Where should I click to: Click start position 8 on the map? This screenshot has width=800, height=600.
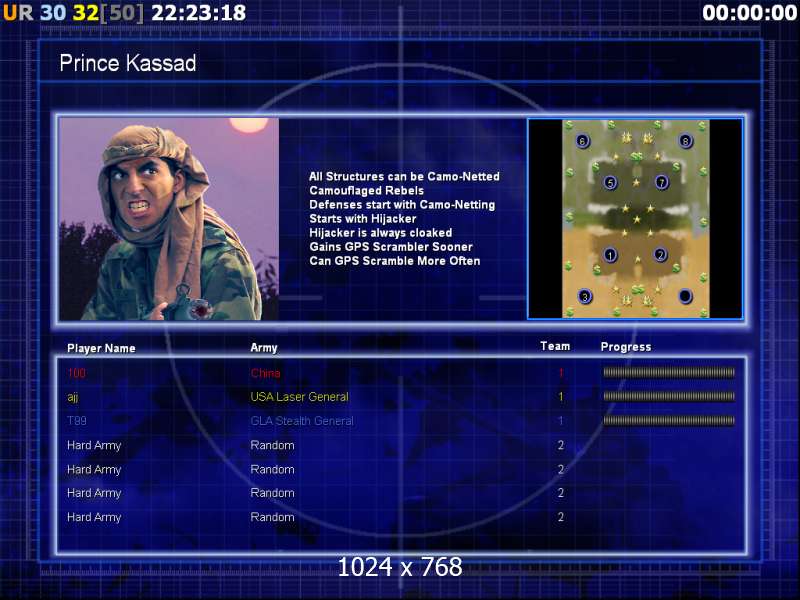coord(685,141)
